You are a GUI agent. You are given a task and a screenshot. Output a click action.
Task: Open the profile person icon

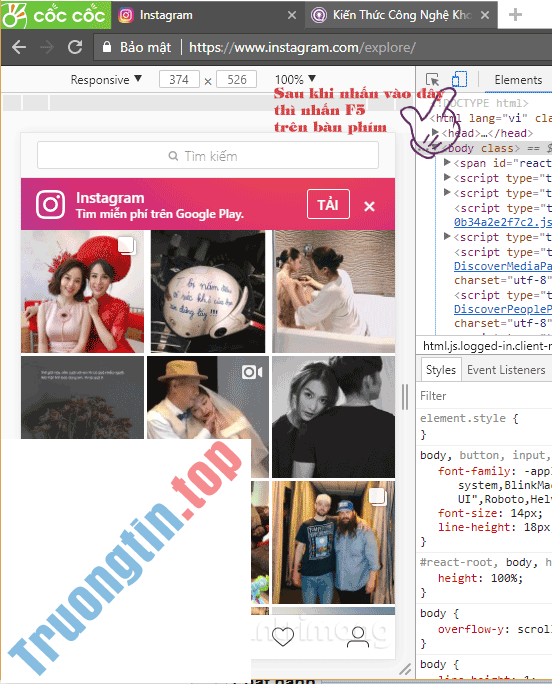pos(358,637)
